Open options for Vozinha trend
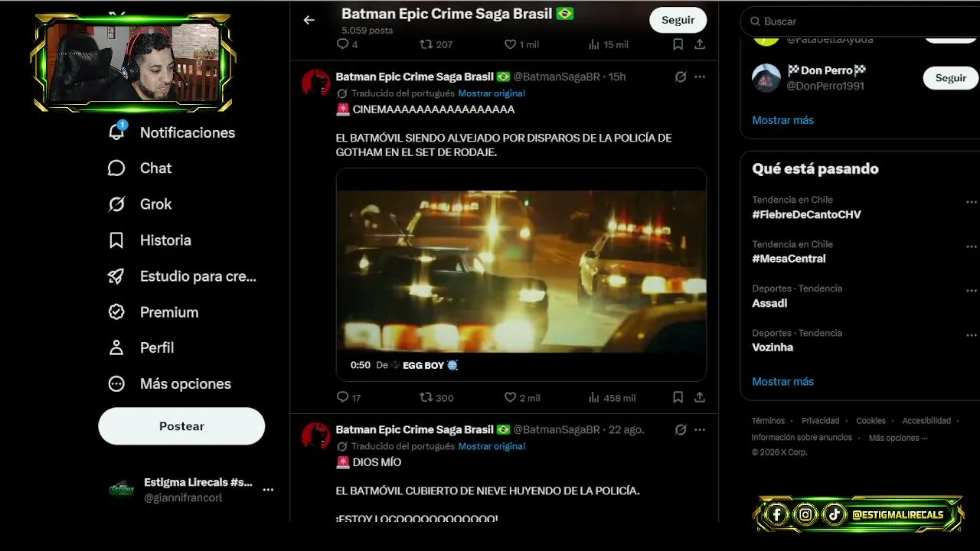Viewport: 980px width, 551px height. [x=972, y=335]
